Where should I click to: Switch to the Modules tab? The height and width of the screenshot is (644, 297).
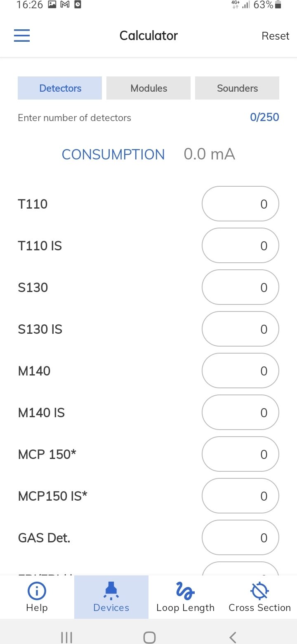coord(148,88)
